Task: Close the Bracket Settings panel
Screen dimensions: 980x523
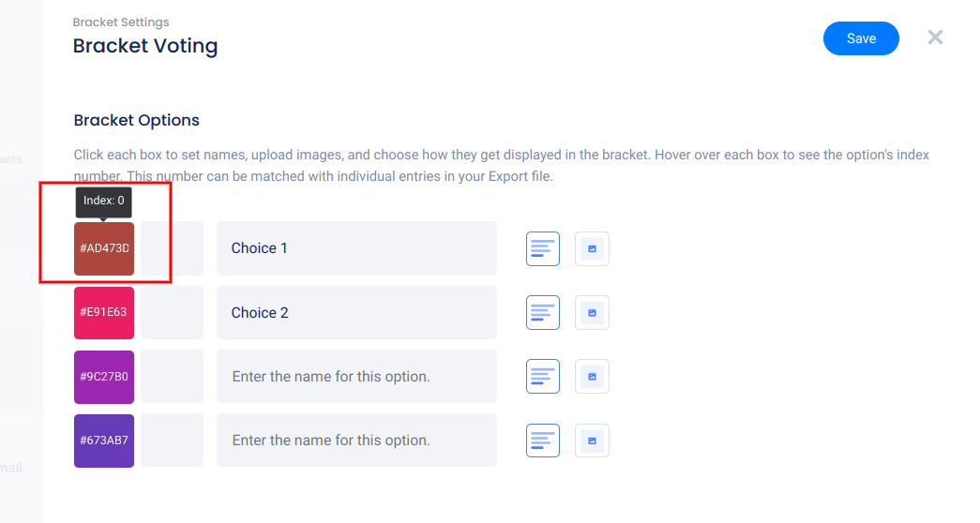Action: (935, 37)
